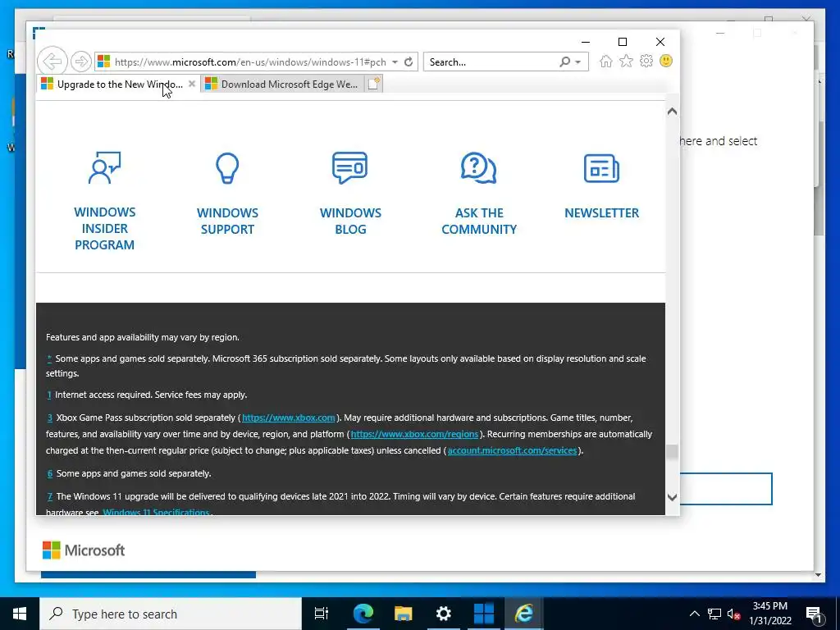Click footnote 7 reference link
The image size is (840, 630).
coord(50,496)
